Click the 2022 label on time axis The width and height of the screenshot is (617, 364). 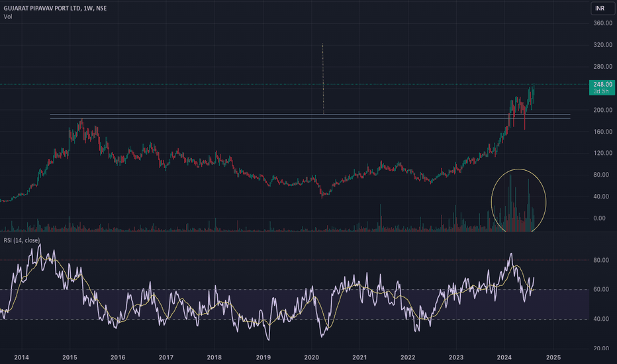(x=408, y=357)
